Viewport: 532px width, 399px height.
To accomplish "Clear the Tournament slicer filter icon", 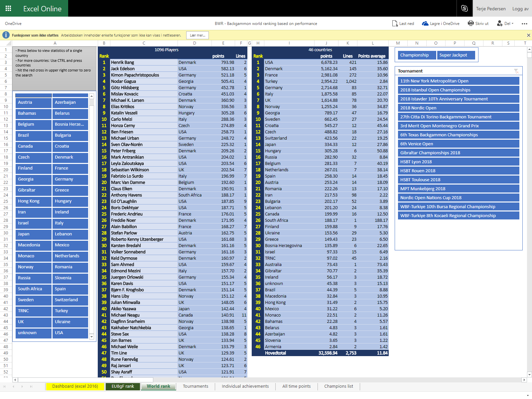I will (x=516, y=71).
